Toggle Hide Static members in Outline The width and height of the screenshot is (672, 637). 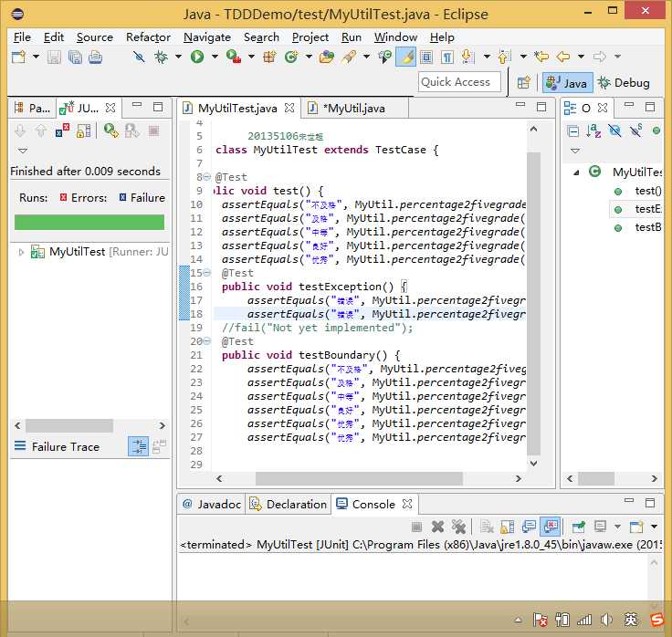tap(635, 131)
